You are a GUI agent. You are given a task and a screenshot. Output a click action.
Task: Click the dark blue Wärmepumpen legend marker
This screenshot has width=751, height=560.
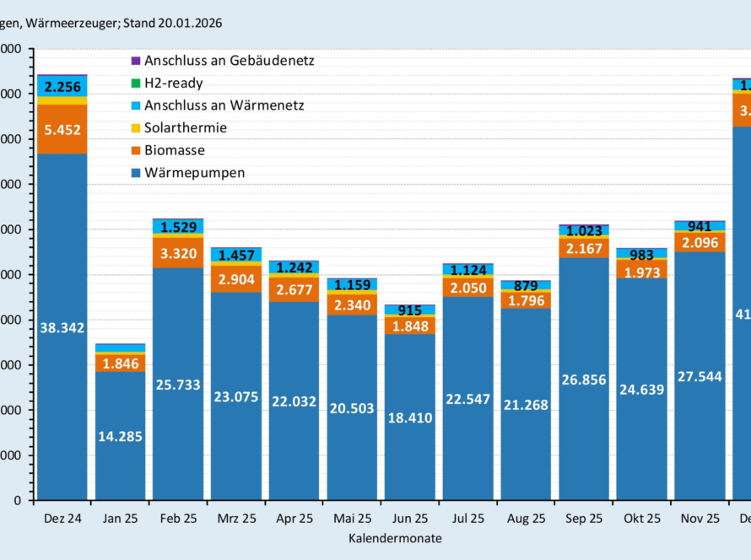[135, 173]
